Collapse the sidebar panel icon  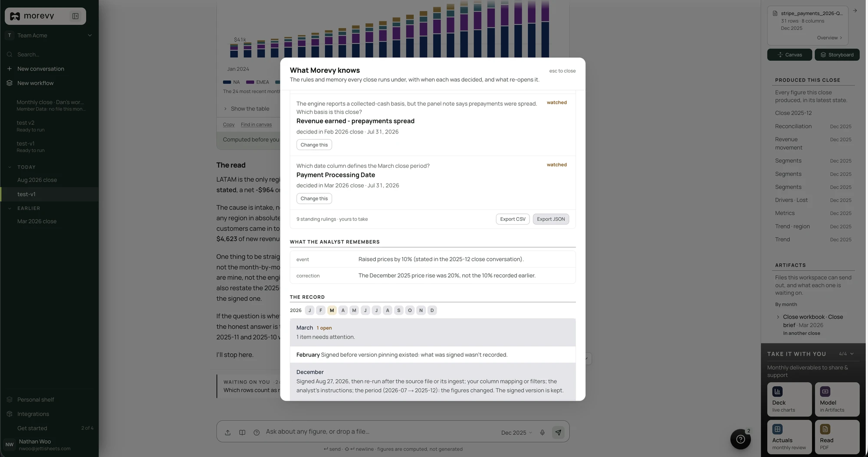coord(76,16)
